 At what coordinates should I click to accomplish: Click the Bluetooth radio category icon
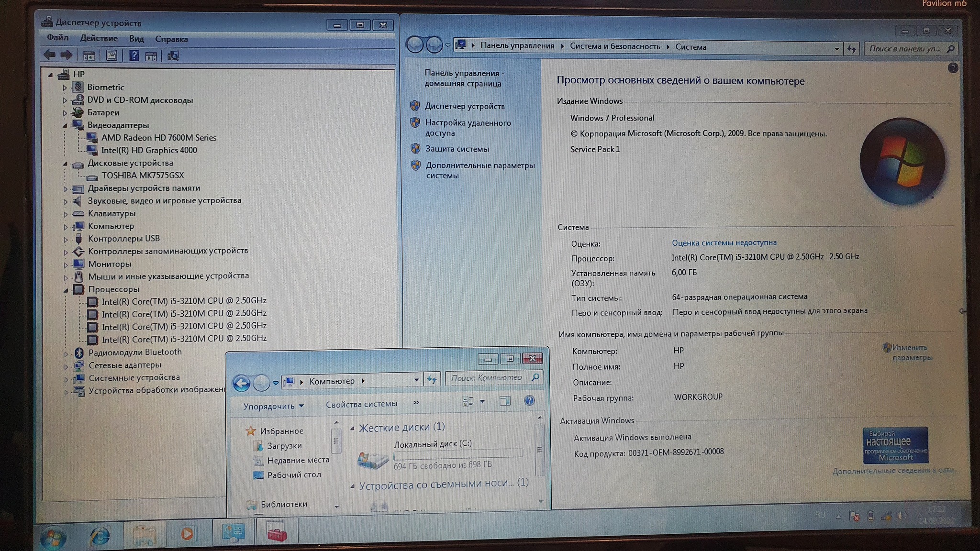[79, 353]
